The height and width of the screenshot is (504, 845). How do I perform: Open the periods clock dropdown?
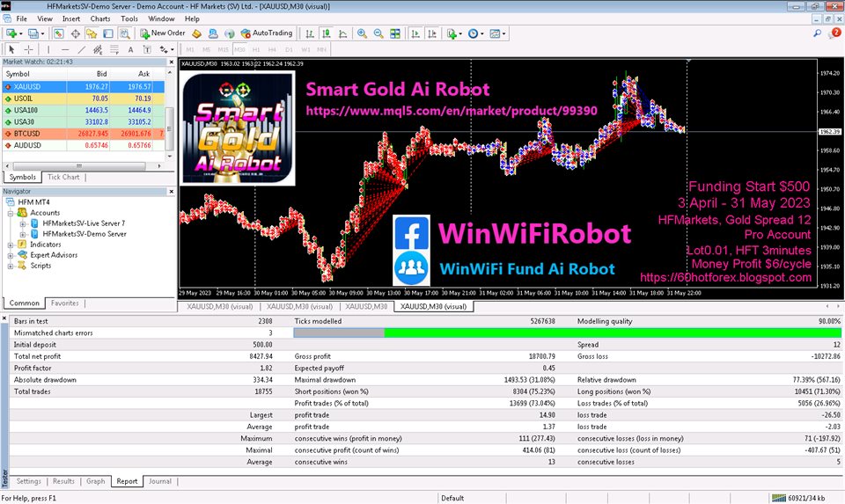point(475,33)
